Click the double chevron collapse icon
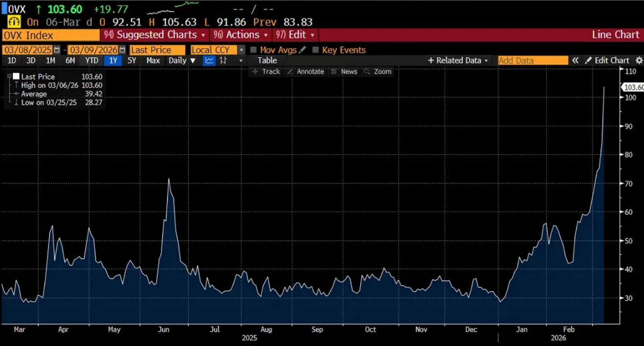644x346 pixels. 575,61
